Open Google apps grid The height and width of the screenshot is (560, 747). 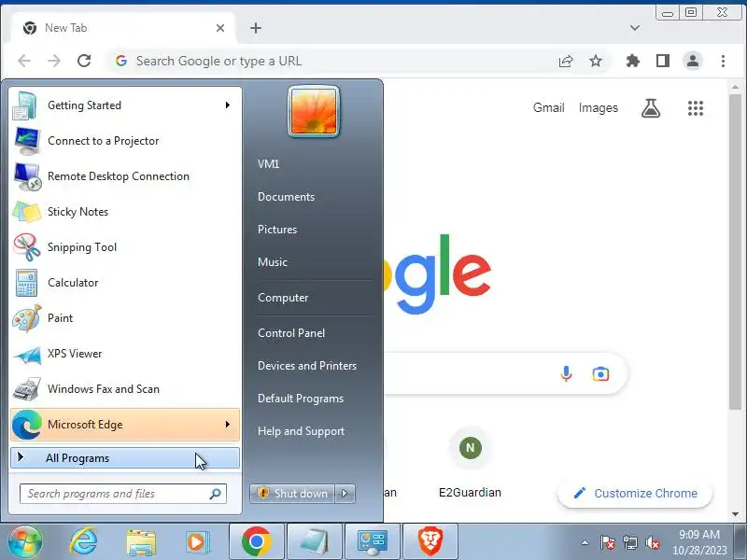(x=696, y=108)
